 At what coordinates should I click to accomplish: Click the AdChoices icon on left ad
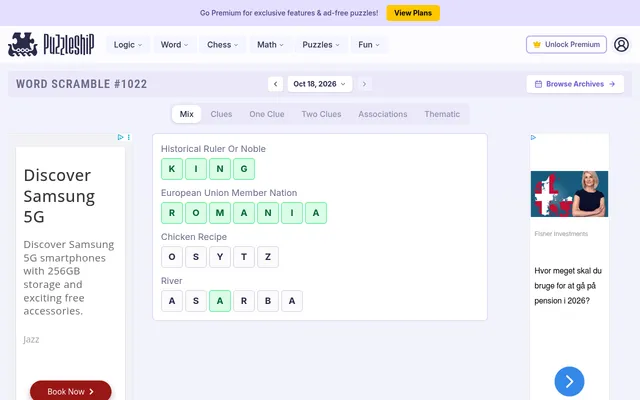point(120,137)
